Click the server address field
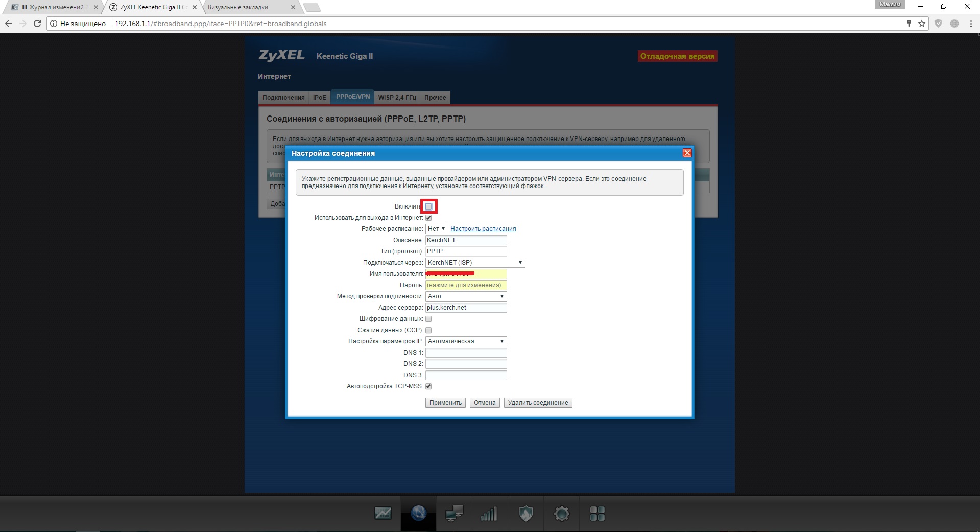This screenshot has width=980, height=532. [x=466, y=308]
